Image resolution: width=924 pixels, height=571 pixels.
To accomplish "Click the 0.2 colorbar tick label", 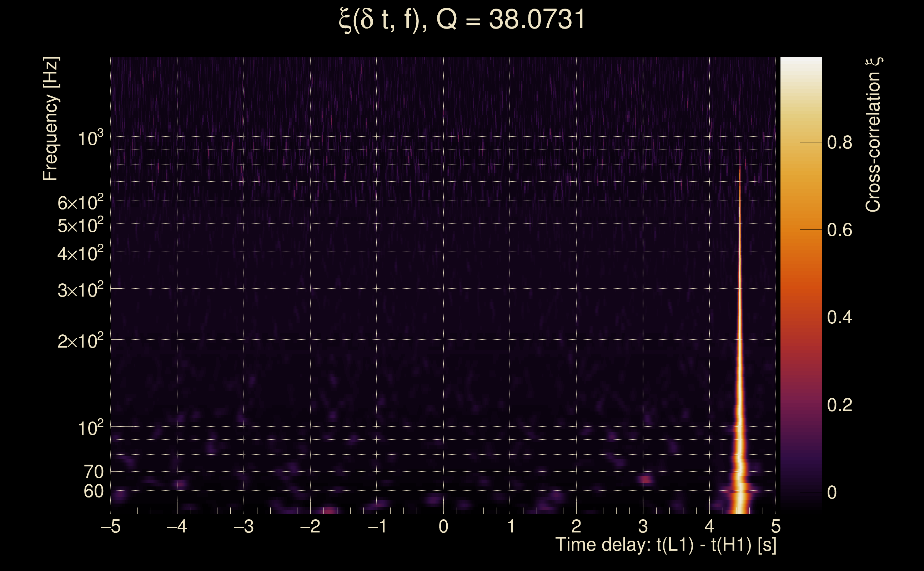I will (x=839, y=405).
